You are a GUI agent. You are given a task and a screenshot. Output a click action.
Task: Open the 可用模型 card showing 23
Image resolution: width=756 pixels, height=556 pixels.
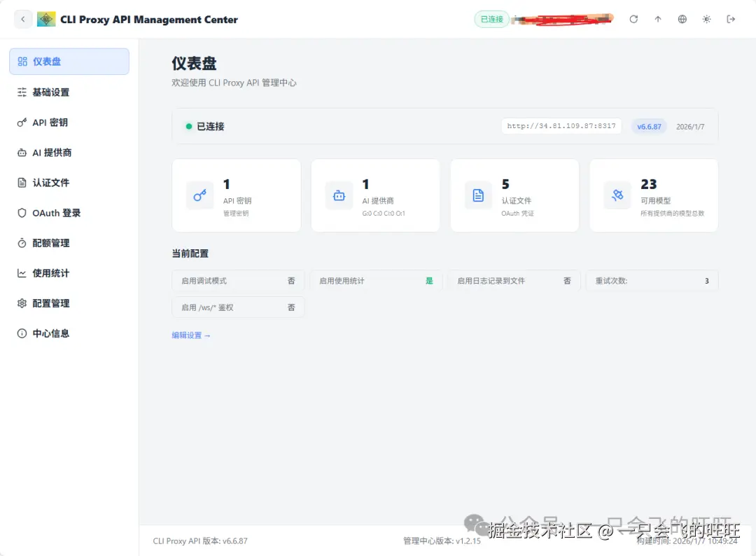(x=654, y=195)
